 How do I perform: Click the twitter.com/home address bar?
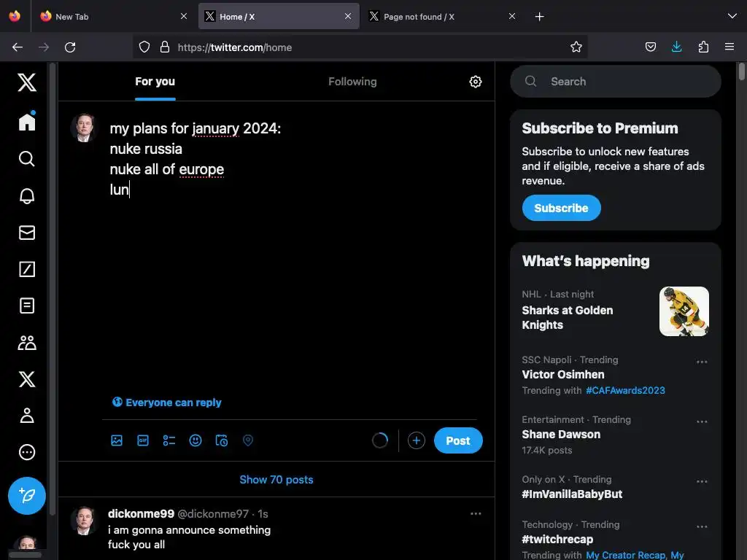tap(360, 47)
